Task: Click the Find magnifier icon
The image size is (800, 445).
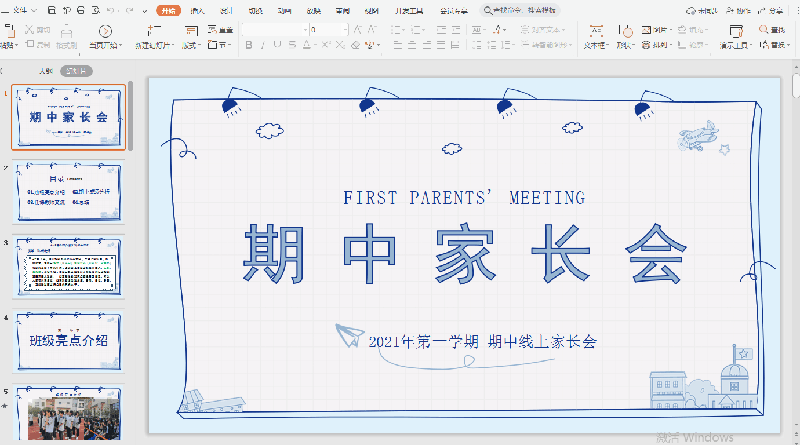Action: pyautogui.click(x=764, y=30)
